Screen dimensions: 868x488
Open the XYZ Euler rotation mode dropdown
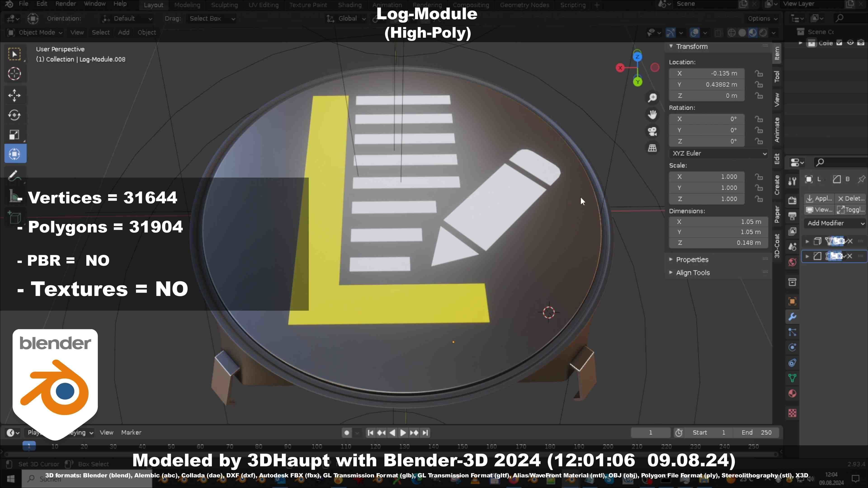[x=718, y=153]
